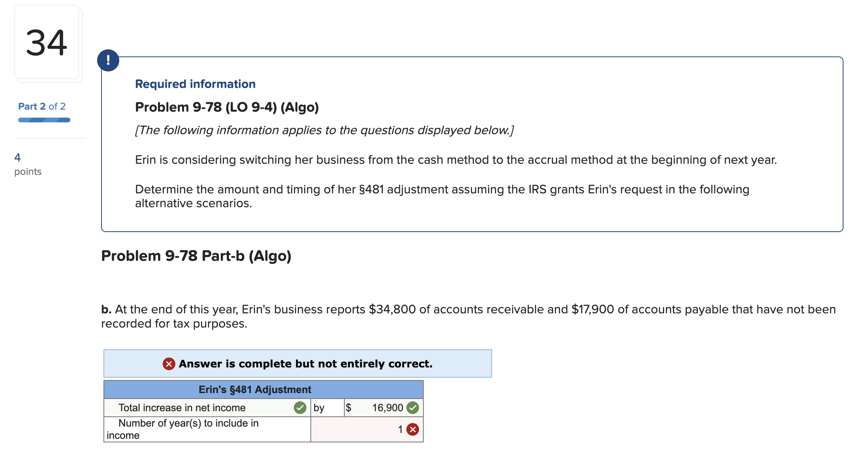Click the dollar sign symbol in the adjustment table
The image size is (868, 472).
tap(349, 408)
